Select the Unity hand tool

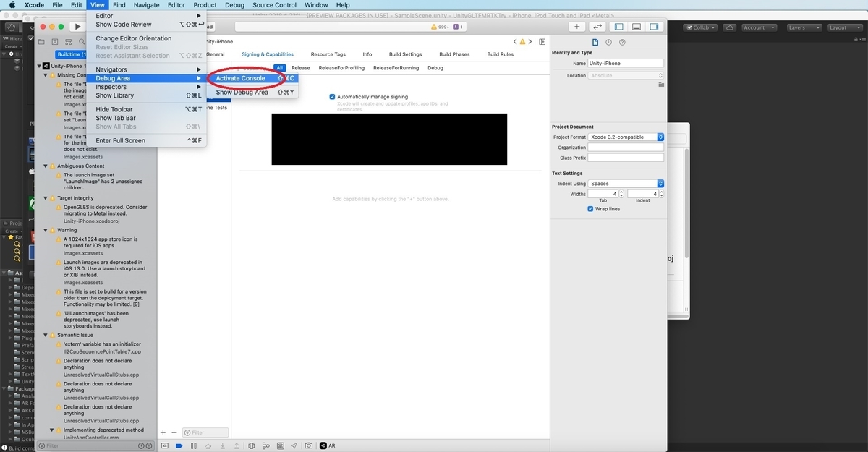[12, 27]
